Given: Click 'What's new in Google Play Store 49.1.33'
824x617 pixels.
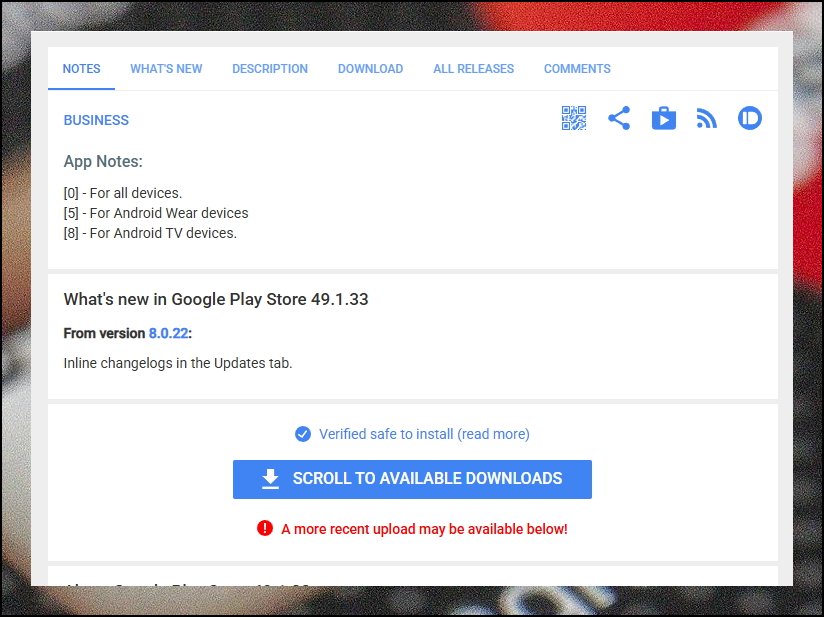Looking at the screenshot, I should point(216,299).
